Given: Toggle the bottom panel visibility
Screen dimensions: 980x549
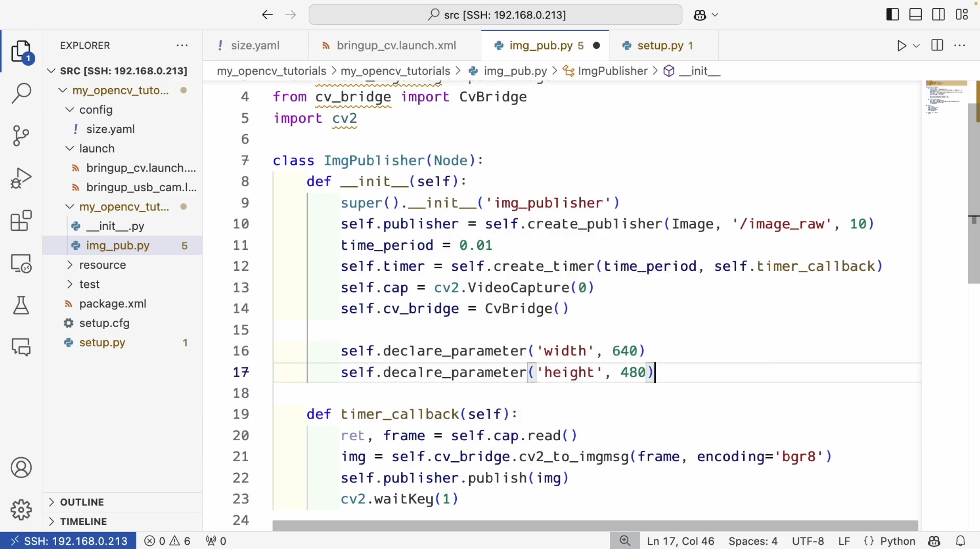Looking at the screenshot, I should click(x=915, y=15).
